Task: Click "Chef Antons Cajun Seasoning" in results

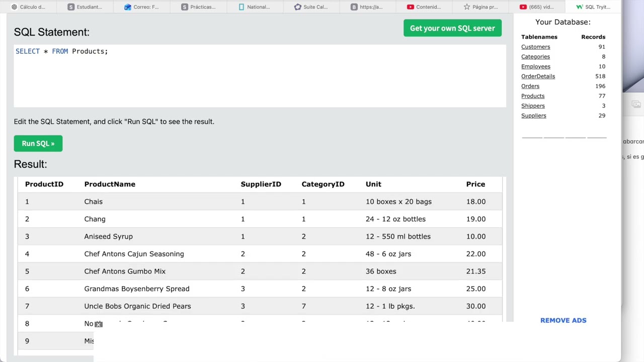Action: [134, 254]
